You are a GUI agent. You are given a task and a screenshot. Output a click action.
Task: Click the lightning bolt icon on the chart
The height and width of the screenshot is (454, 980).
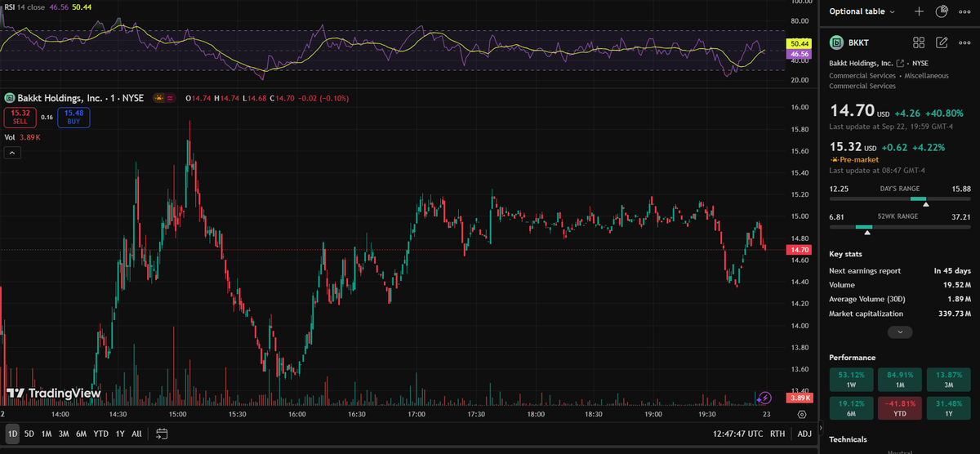coord(764,398)
